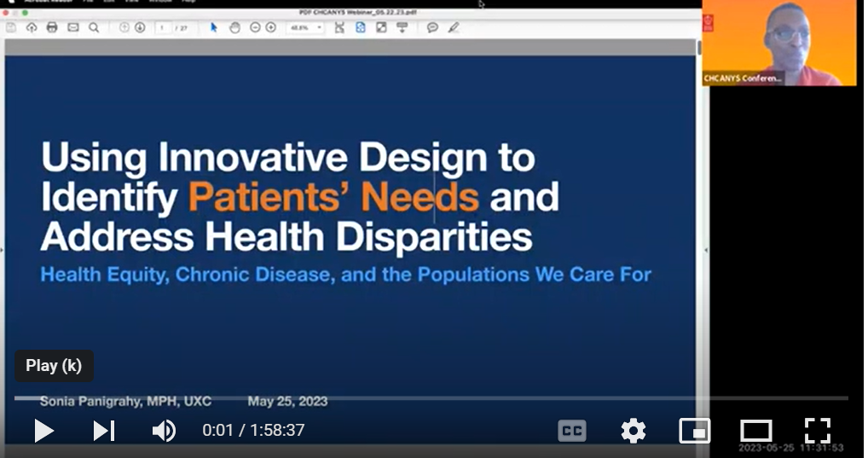
Task: Click the zoom in plus icon
Action: point(270,27)
